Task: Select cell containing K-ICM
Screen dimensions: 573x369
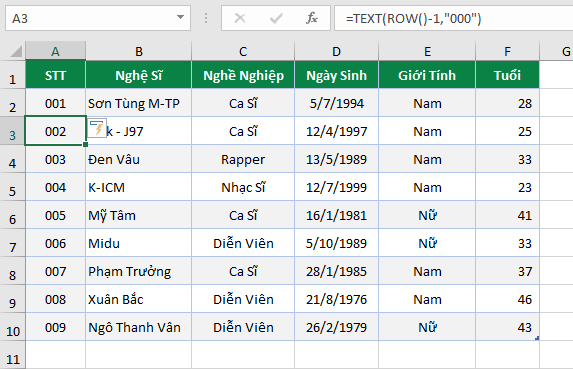Action: [138, 187]
